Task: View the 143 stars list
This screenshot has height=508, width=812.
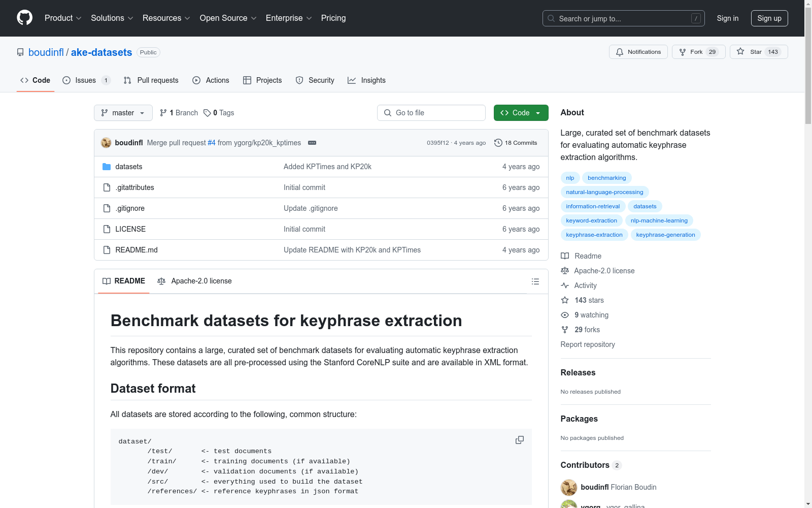Action: pos(583,300)
